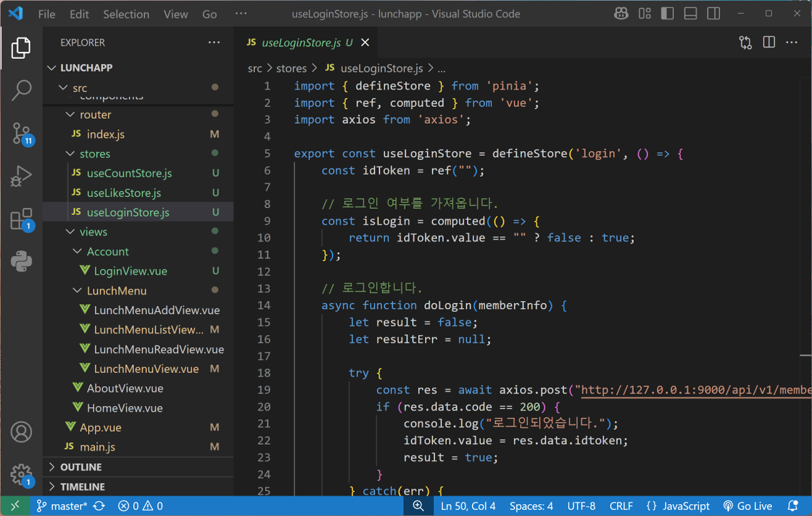This screenshot has height=516, width=812.
Task: Open Explorer Views and More Actions ellipsis
Action: [214, 42]
